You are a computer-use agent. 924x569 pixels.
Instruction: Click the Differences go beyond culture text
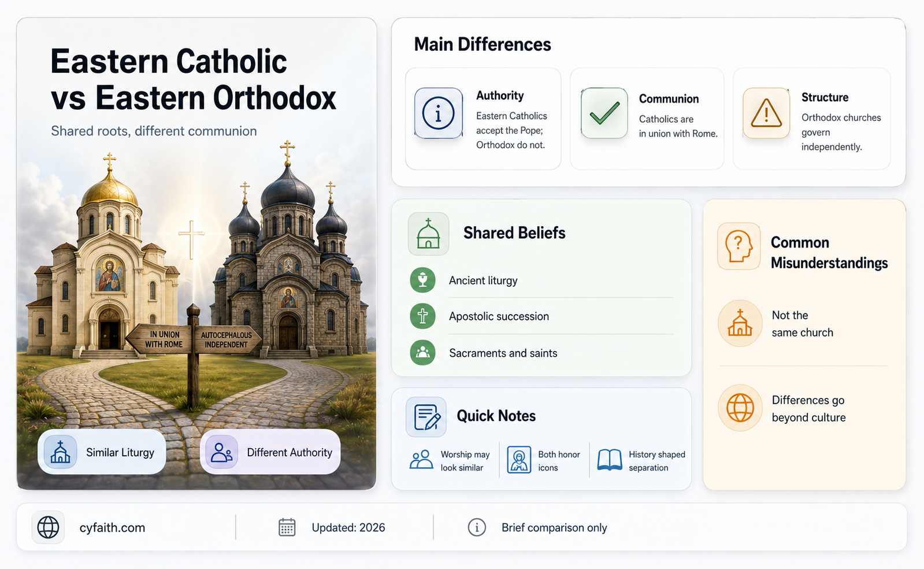808,409
